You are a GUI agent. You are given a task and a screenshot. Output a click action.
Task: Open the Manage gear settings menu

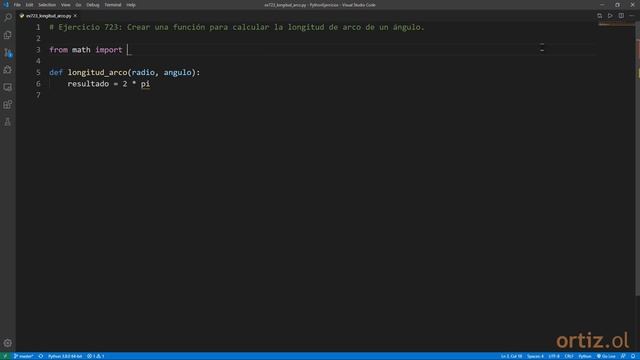pos(8,343)
